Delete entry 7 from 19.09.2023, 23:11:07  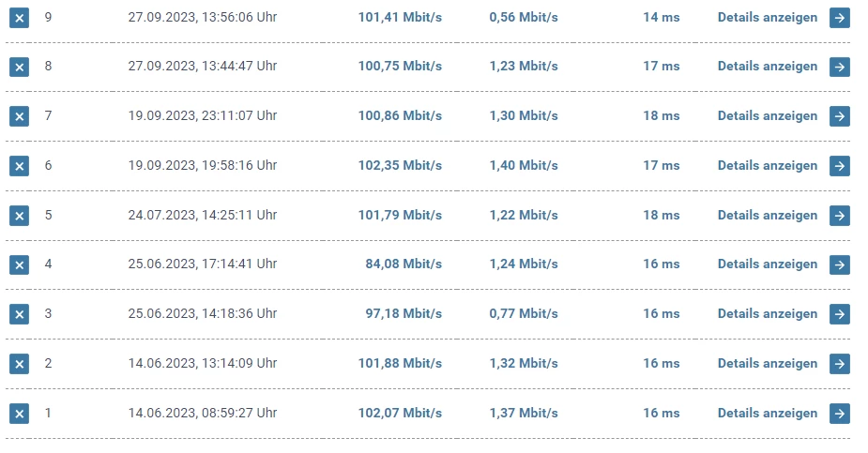(19, 116)
